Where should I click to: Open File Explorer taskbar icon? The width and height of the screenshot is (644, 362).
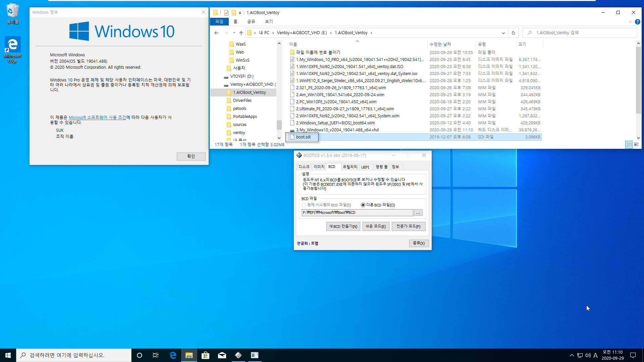(189, 355)
